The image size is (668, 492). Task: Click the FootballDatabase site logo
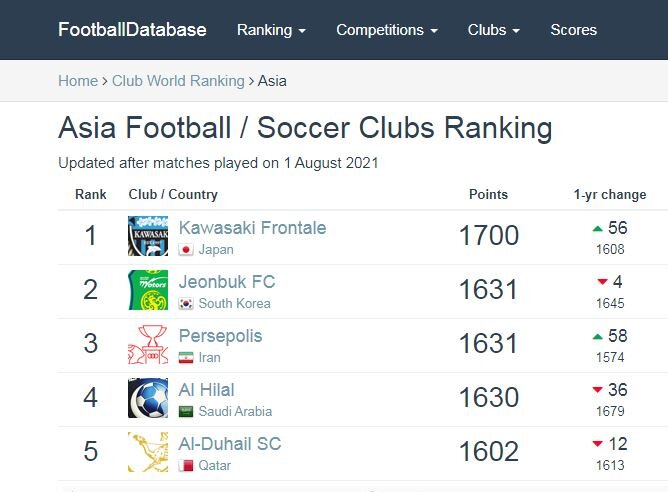tap(132, 30)
